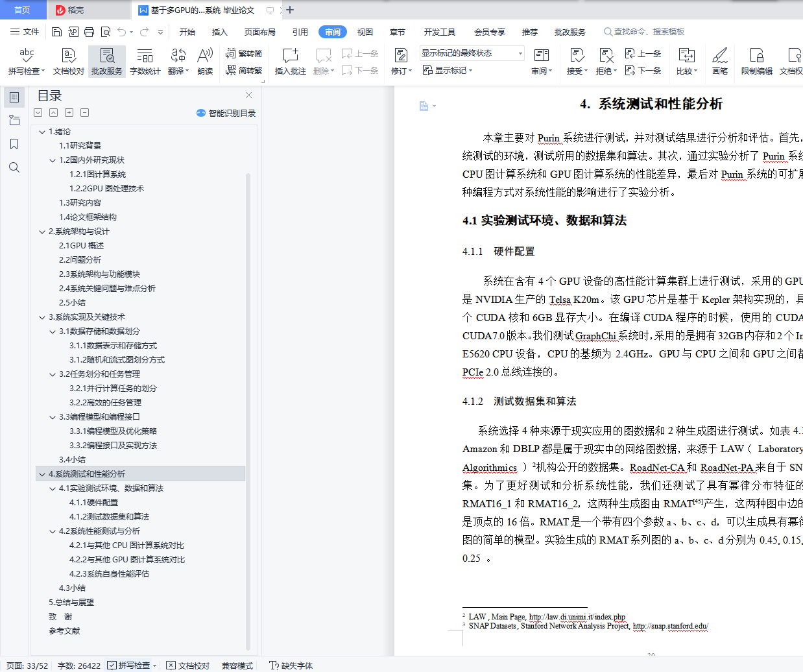Open 字数统计 word count tool
The image size is (803, 672).
(x=145, y=62)
